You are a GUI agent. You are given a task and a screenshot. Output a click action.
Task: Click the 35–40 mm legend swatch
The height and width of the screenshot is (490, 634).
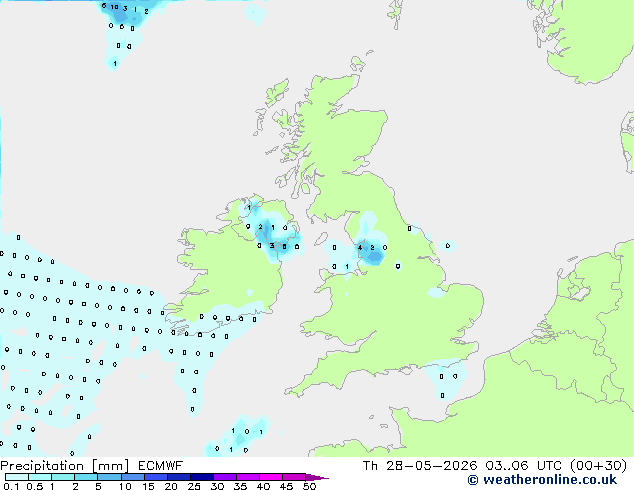248,477
